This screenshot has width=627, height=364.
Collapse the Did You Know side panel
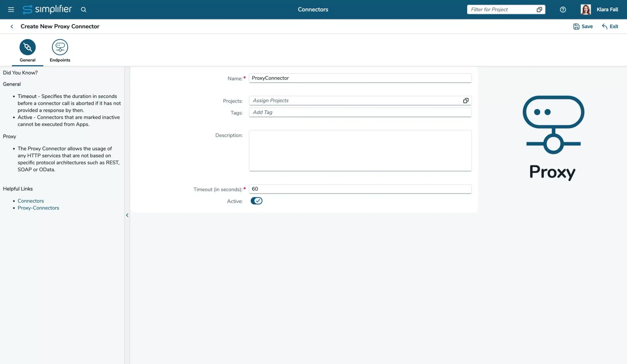coord(127,215)
